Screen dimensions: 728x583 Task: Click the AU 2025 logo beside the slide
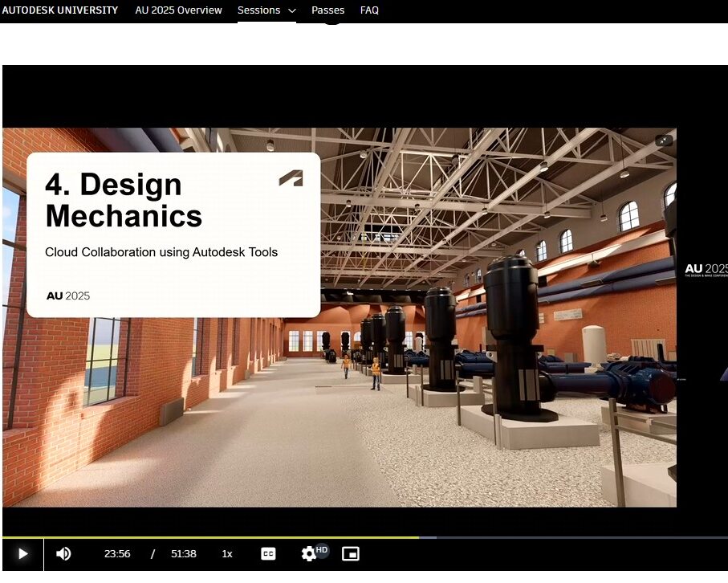pyautogui.click(x=706, y=270)
